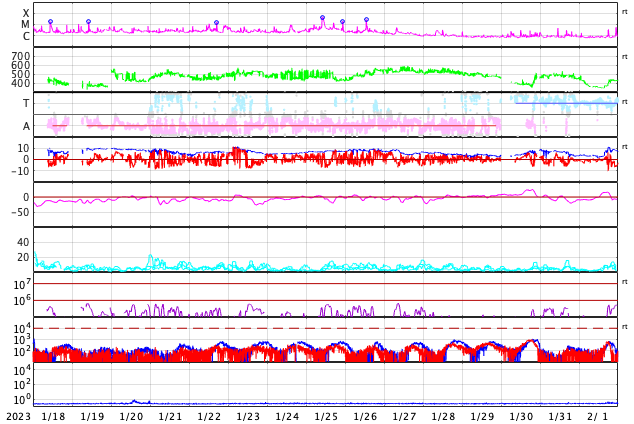Click the 1/19 date label
Screen dimensions: 634x424
92,416
